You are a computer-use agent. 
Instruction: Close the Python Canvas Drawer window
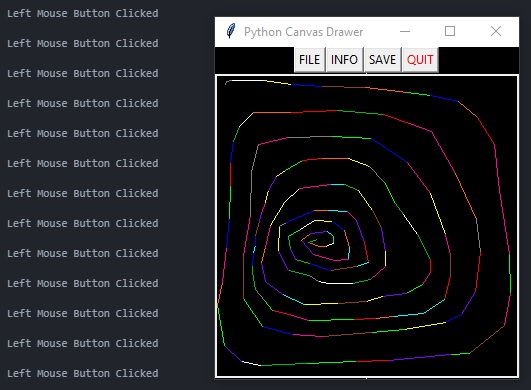click(x=496, y=31)
